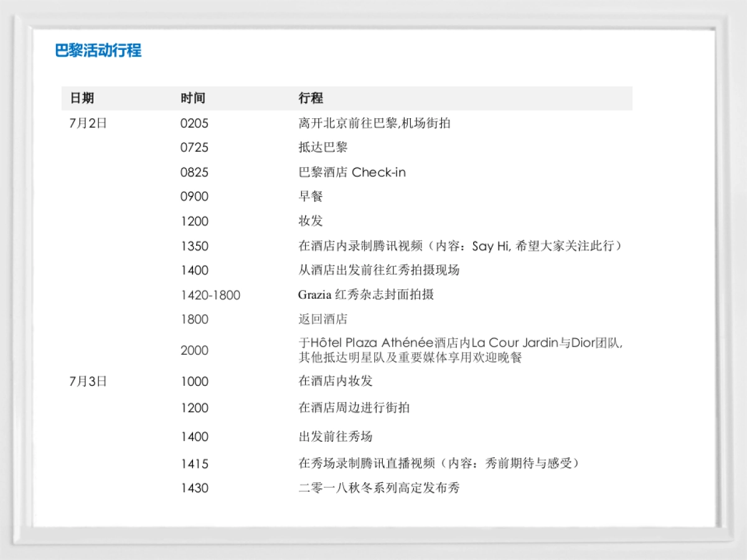747x560 pixels.
Task: Select the Hôtel Plaza Athénée welcome dinner text
Action: click(x=461, y=350)
